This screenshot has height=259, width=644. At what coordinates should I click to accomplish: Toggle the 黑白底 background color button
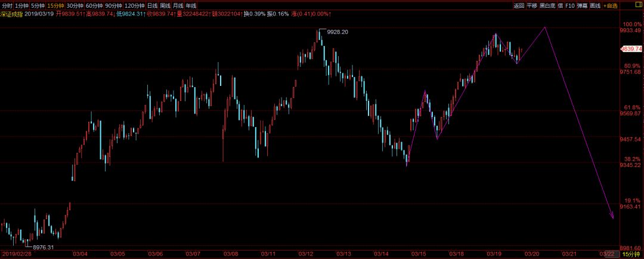547,6
